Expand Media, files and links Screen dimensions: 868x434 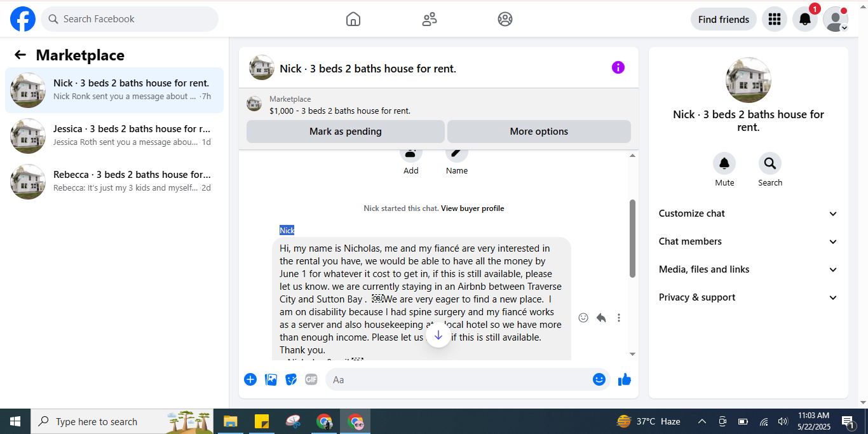tap(749, 269)
